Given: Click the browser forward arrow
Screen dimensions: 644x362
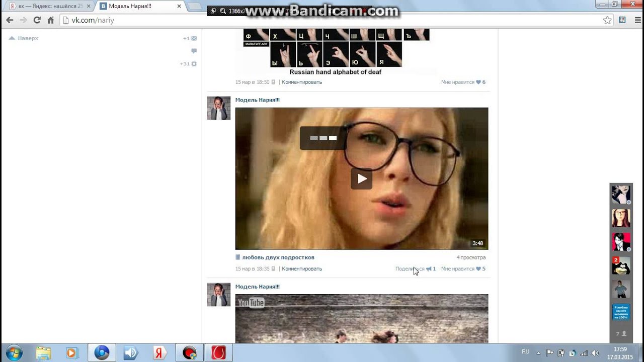Looking at the screenshot, I should coord(23,20).
